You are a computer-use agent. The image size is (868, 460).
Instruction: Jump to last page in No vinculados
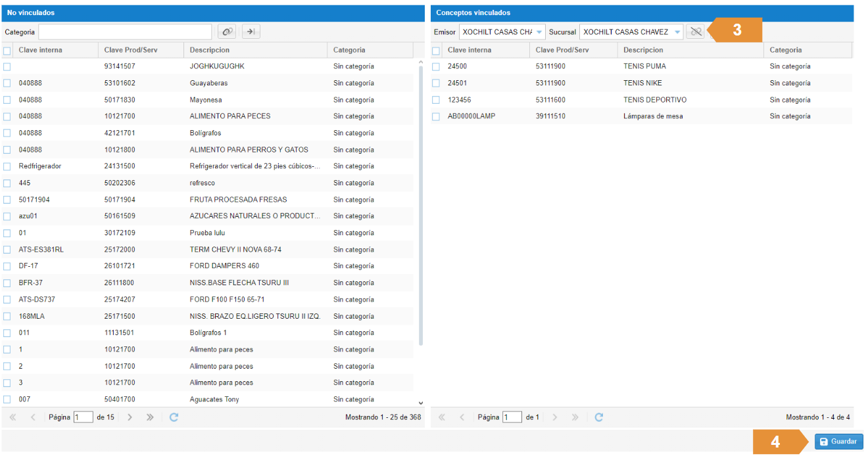click(x=150, y=417)
